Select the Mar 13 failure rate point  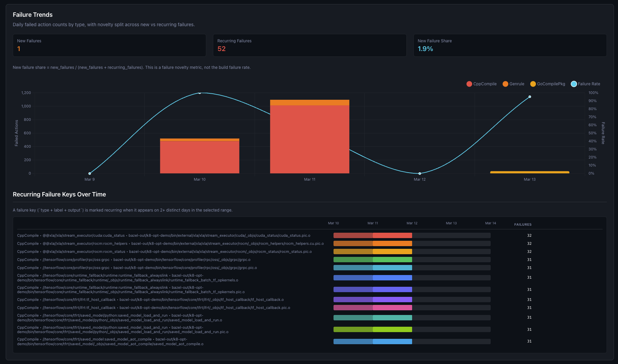pos(530,97)
